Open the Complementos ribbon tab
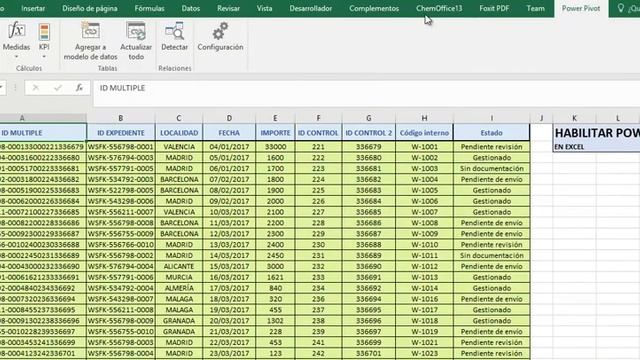The height and width of the screenshot is (360, 640). click(374, 8)
